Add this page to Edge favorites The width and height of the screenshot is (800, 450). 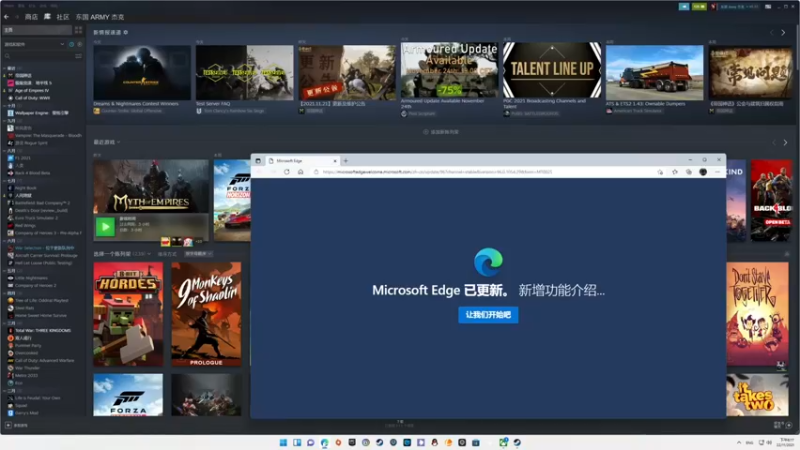[x=660, y=172]
